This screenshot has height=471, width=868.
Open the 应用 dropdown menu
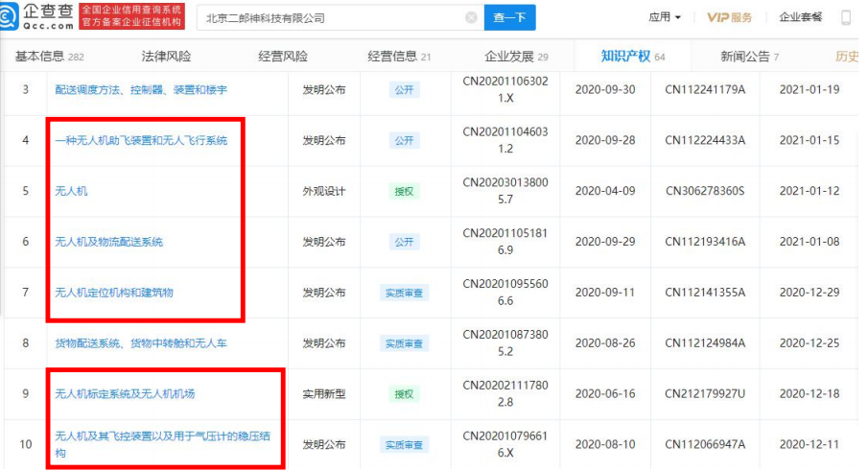point(665,17)
